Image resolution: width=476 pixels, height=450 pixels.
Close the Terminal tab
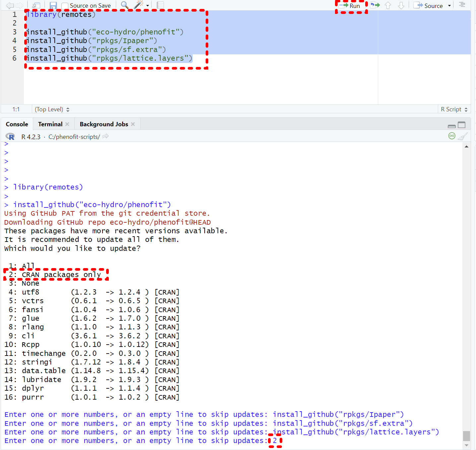[x=67, y=124]
